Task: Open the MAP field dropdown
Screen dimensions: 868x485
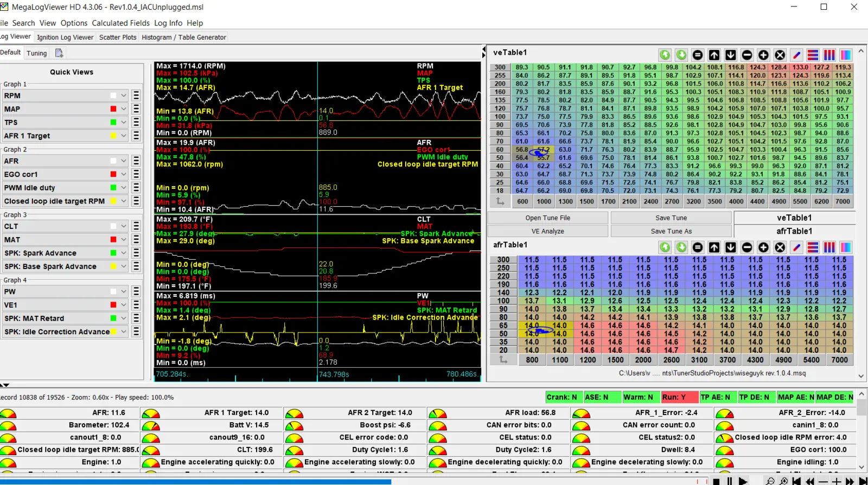Action: [124, 109]
